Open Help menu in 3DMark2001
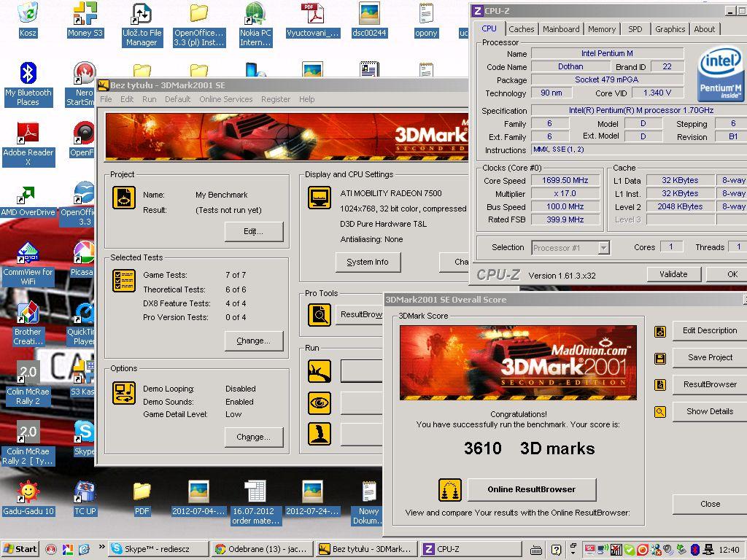This screenshot has width=747, height=560. click(307, 99)
